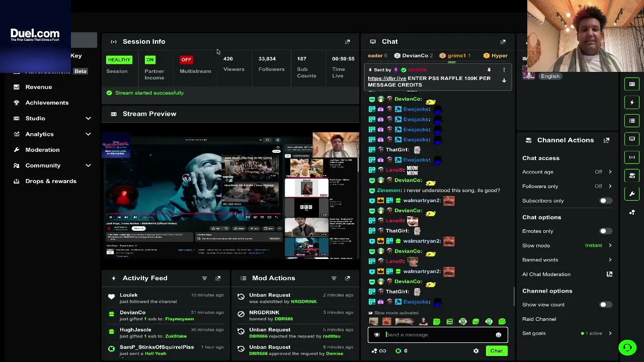644x362 pixels.
Task: Toggle Channel Actions widget in right rail
Action: tap(632, 175)
